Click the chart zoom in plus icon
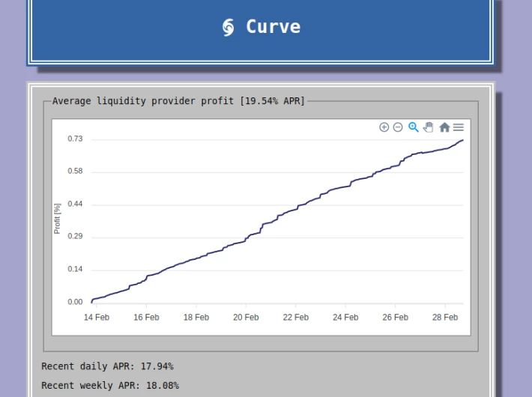Viewport: 532px width, 397px height. pyautogui.click(x=384, y=127)
